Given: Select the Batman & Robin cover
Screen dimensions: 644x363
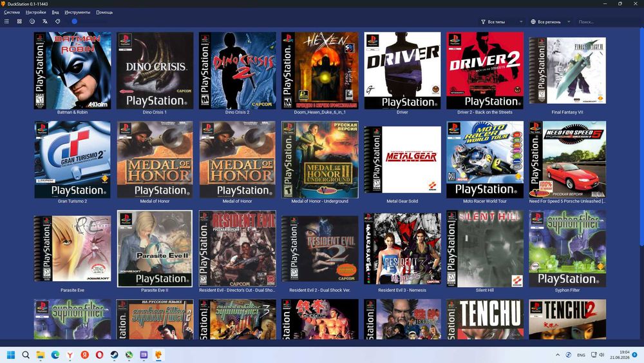Looking at the screenshot, I should click(x=72, y=71).
